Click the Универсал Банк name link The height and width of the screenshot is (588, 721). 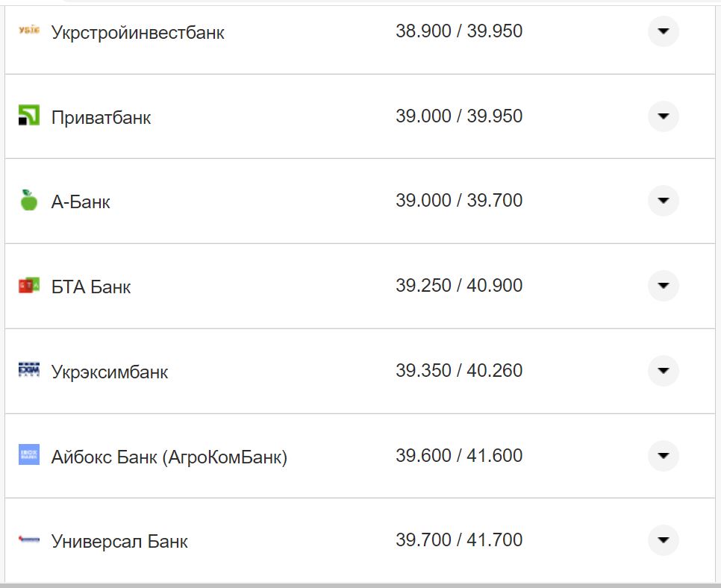tap(119, 541)
